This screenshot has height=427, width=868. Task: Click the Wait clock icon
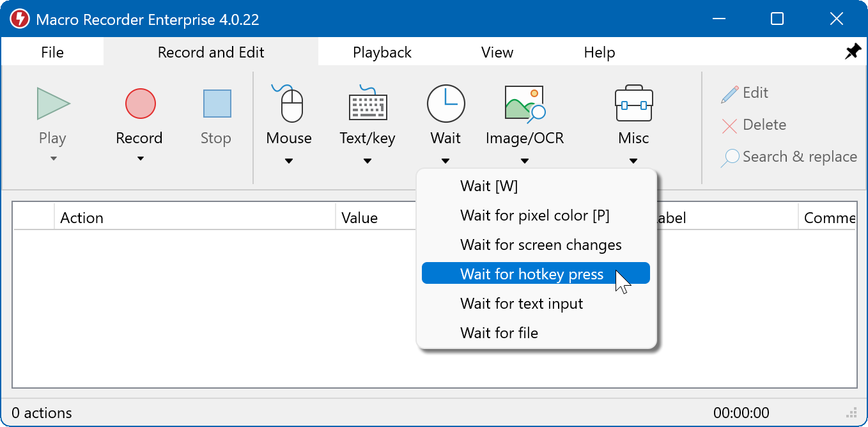click(446, 104)
